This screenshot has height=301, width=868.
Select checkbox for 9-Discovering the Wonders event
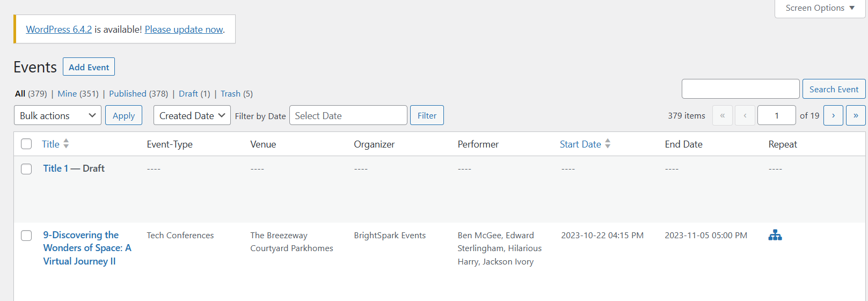(26, 236)
